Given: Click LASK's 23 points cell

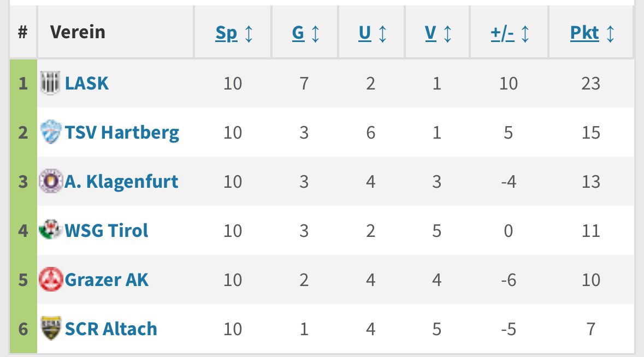Looking at the screenshot, I should click(x=591, y=84).
